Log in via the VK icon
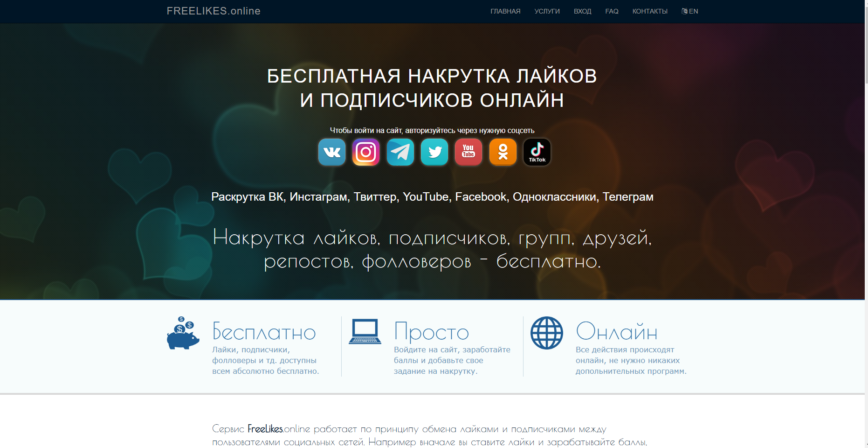This screenshot has width=868, height=448. pos(332,152)
